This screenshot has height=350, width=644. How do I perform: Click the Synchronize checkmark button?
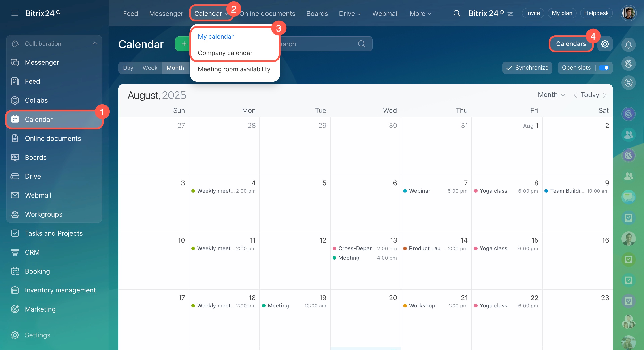527,68
